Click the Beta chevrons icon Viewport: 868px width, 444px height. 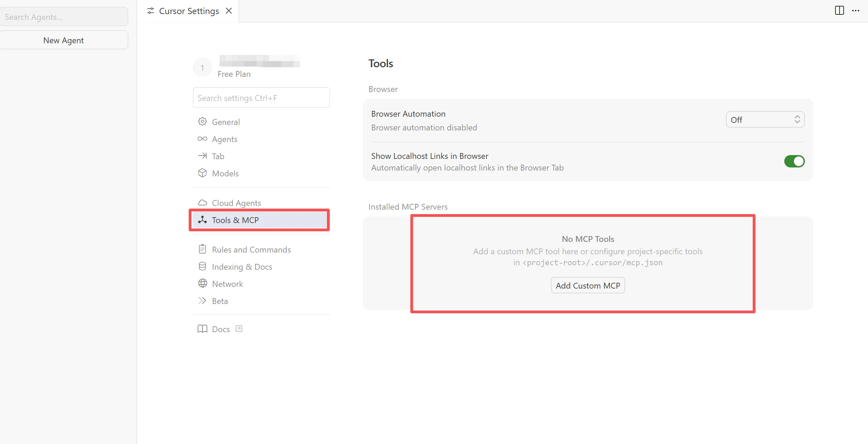202,301
